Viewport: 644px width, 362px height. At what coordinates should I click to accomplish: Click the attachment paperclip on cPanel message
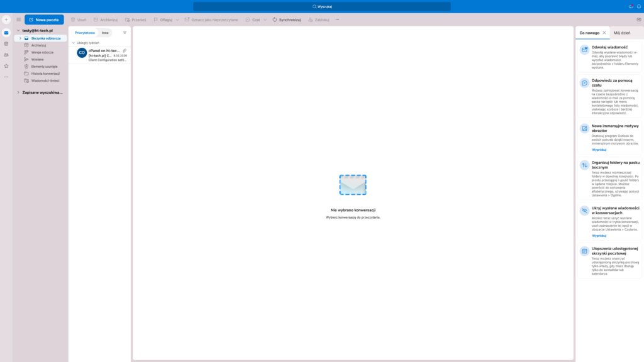coord(125,50)
